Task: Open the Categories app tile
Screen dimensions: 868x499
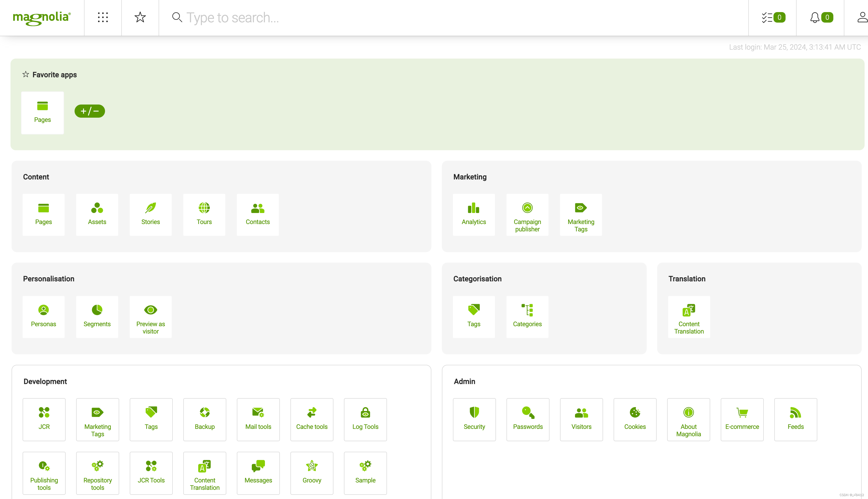Action: click(527, 316)
